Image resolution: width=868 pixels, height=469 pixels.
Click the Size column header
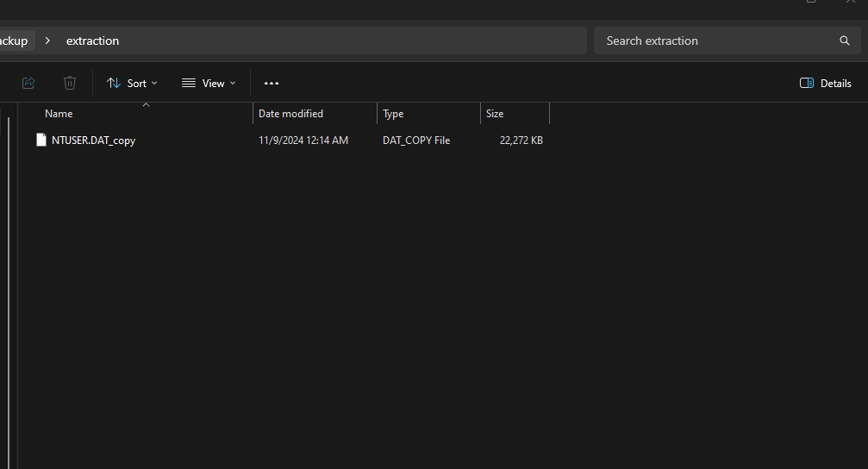click(x=495, y=114)
